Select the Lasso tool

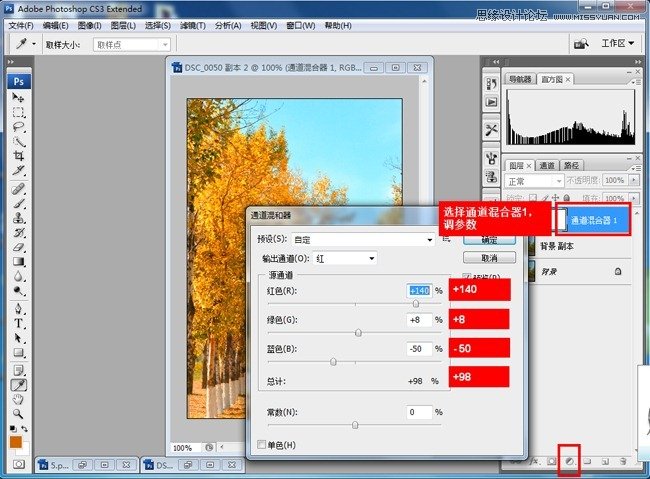point(18,127)
